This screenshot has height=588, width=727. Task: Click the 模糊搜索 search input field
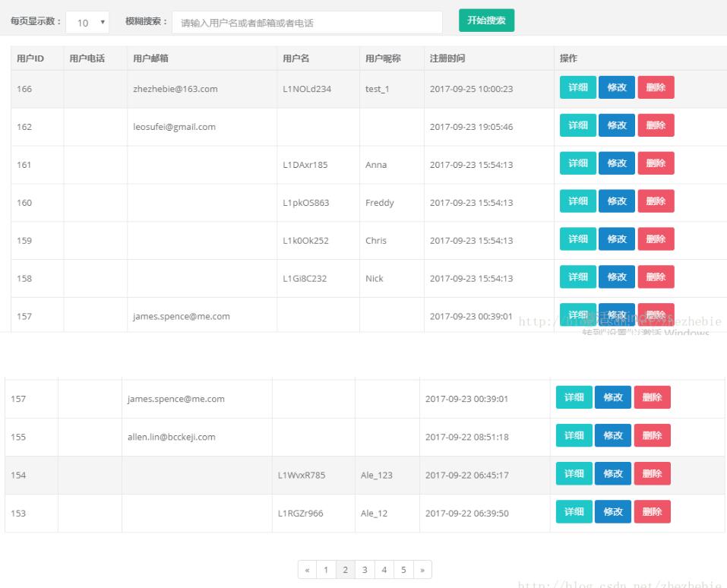tap(307, 23)
